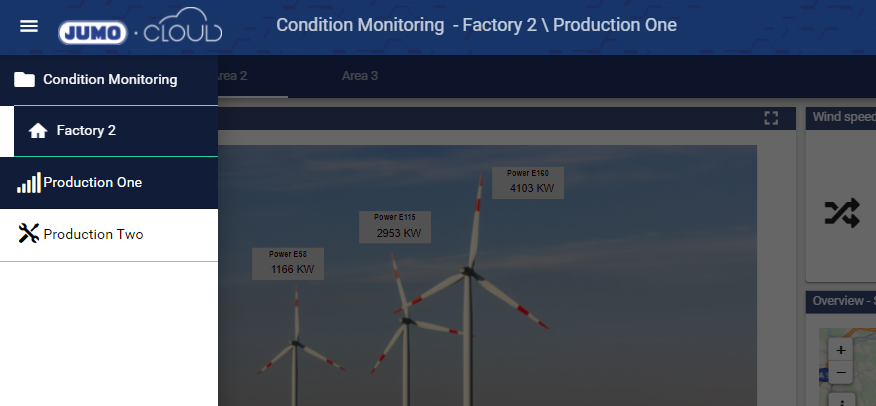Click the Production One signal bars icon
The width and height of the screenshot is (876, 406).
[x=29, y=183]
